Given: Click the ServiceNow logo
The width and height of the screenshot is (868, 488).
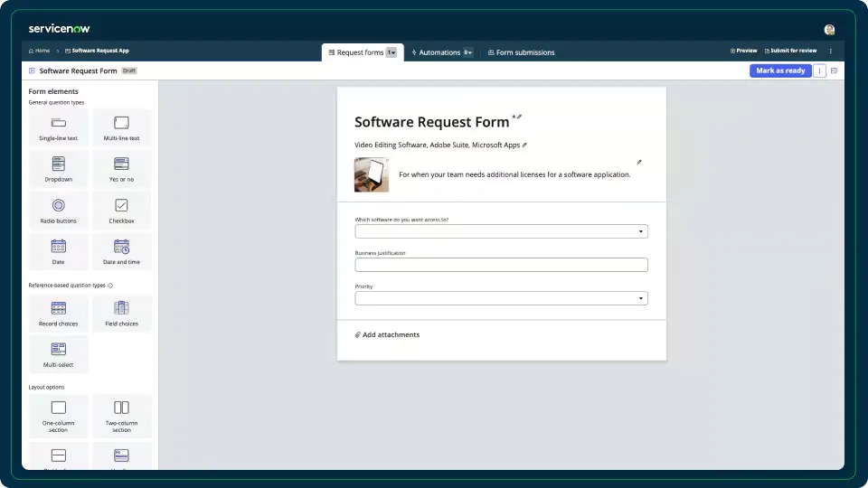Looking at the screenshot, I should pyautogui.click(x=60, y=29).
